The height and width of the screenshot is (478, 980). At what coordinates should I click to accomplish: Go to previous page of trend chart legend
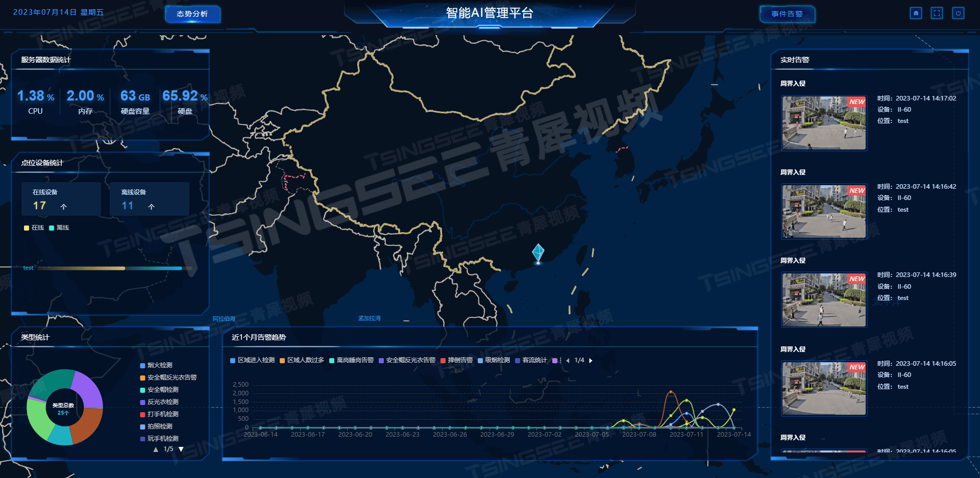coord(568,361)
